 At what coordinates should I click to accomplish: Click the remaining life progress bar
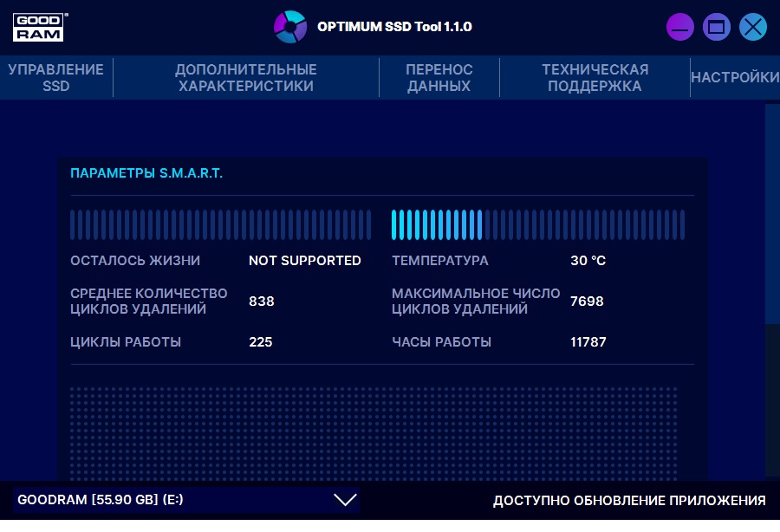click(220, 224)
